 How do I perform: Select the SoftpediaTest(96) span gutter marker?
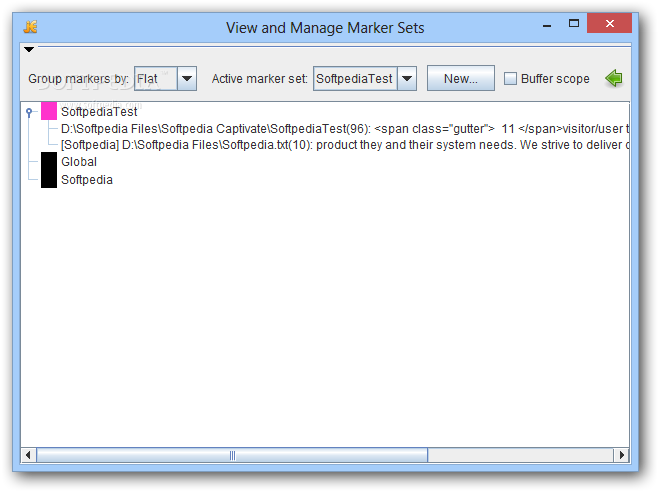pos(345,129)
